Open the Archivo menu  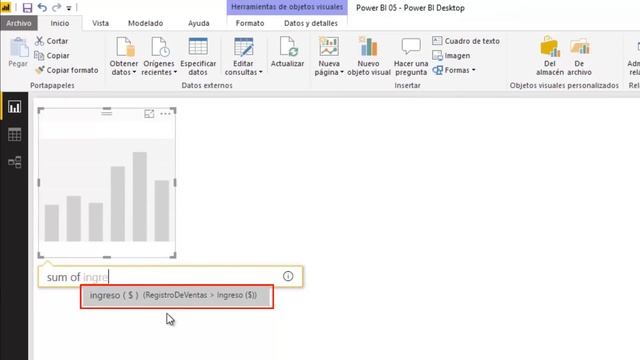click(x=19, y=23)
